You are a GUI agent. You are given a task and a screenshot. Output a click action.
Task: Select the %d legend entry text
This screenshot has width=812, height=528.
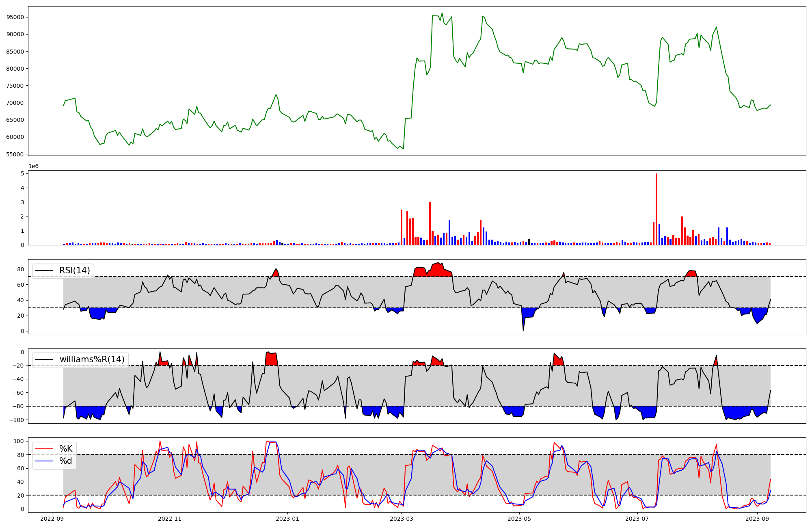point(66,461)
